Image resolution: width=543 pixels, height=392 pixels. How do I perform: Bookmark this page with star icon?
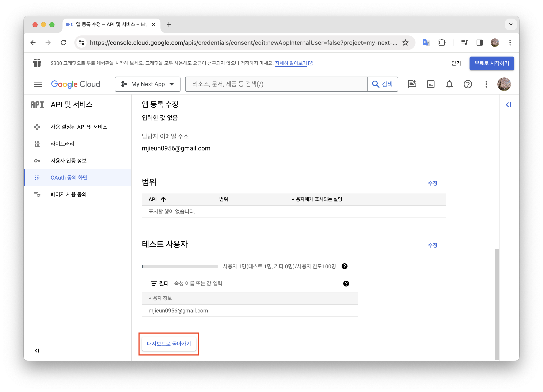click(405, 43)
